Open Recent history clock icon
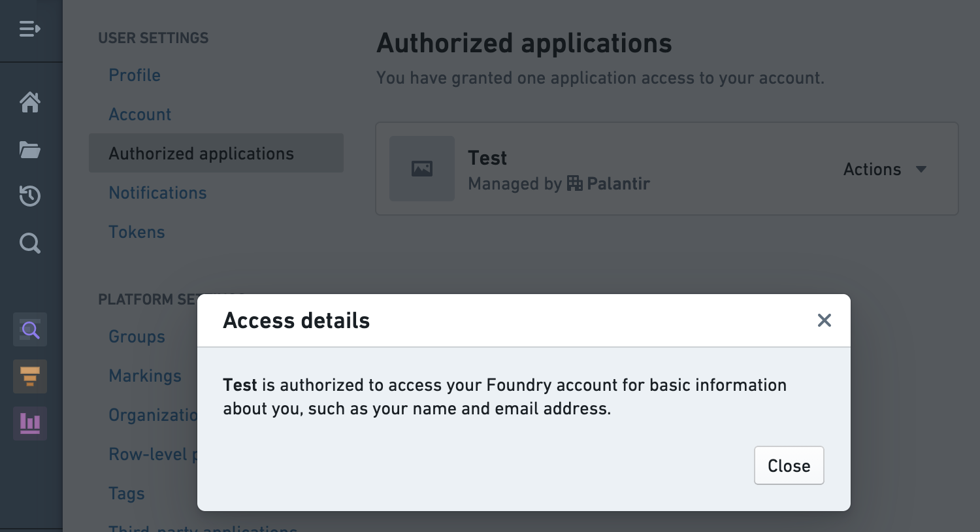 point(30,196)
